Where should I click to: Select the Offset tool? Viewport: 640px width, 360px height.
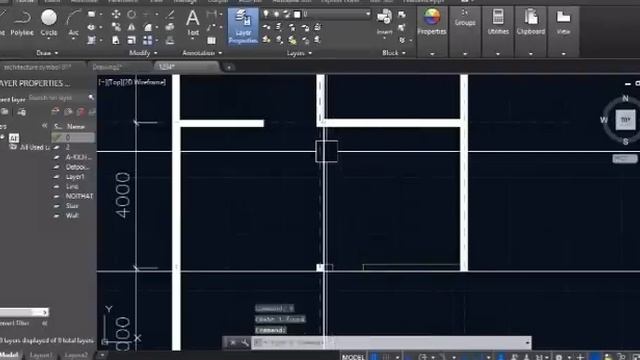(x=170, y=40)
